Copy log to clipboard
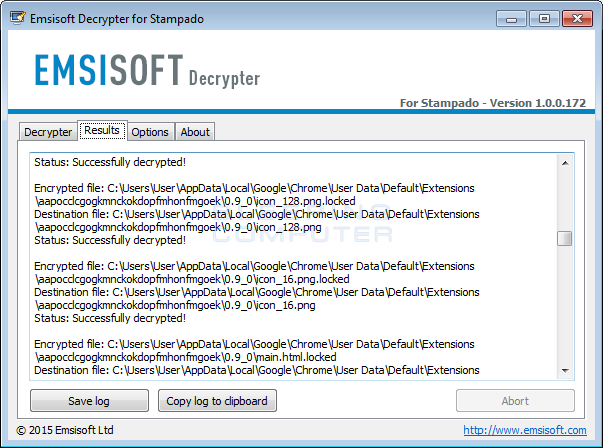The width and height of the screenshot is (603, 448). point(217,401)
